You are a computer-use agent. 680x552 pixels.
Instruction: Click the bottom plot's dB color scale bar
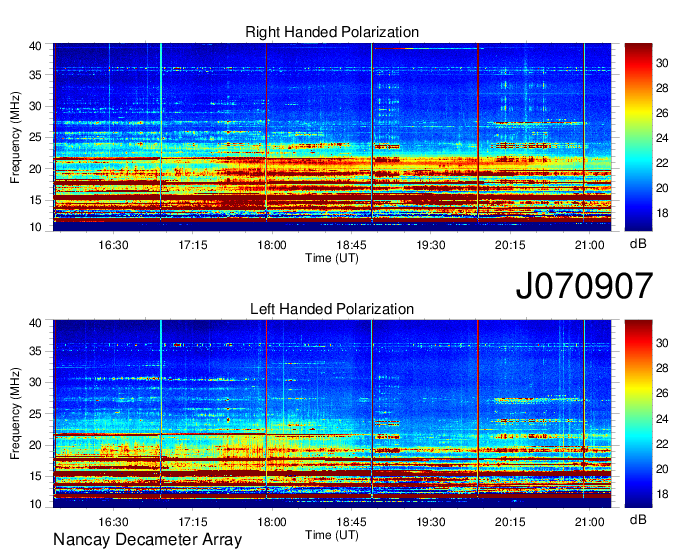(638, 414)
